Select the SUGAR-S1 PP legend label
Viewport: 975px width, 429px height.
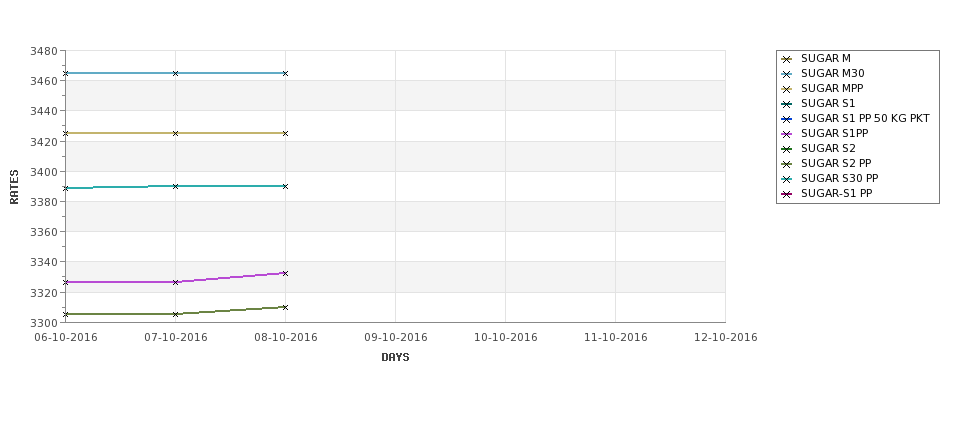click(x=836, y=193)
